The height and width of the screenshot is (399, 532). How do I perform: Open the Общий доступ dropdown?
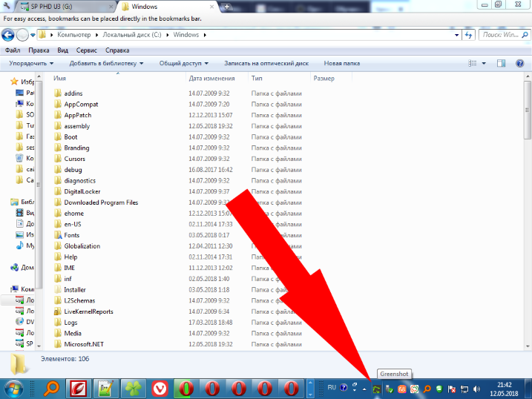pos(183,64)
